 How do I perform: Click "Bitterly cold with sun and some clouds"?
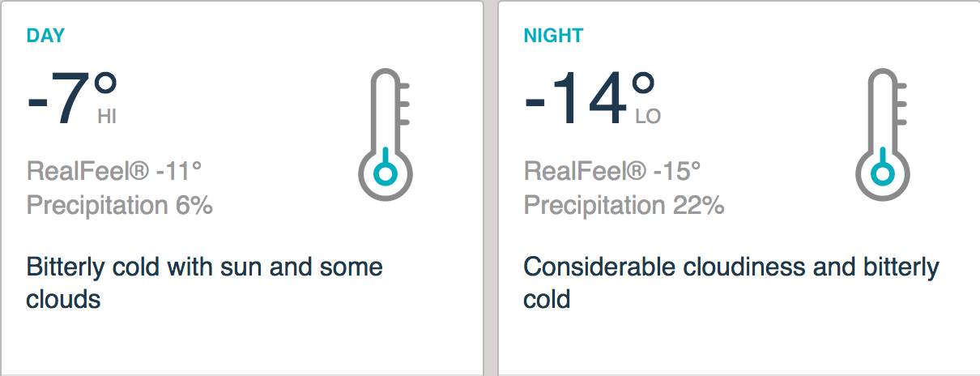coord(204,283)
